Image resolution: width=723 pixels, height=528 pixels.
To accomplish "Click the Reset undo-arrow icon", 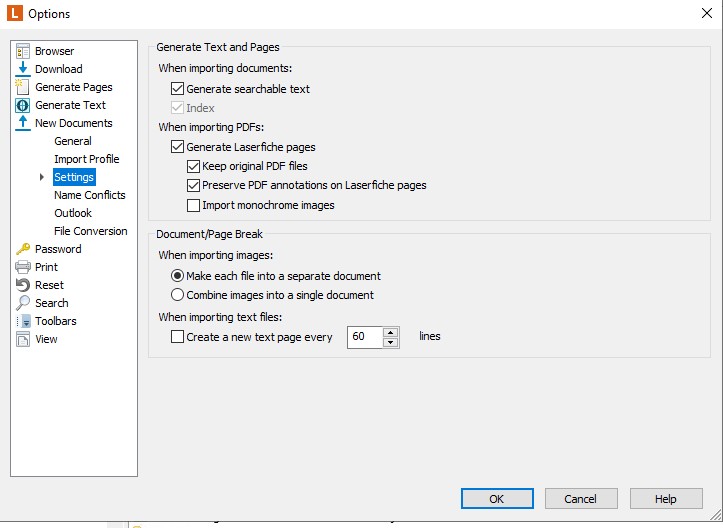I will pos(23,285).
